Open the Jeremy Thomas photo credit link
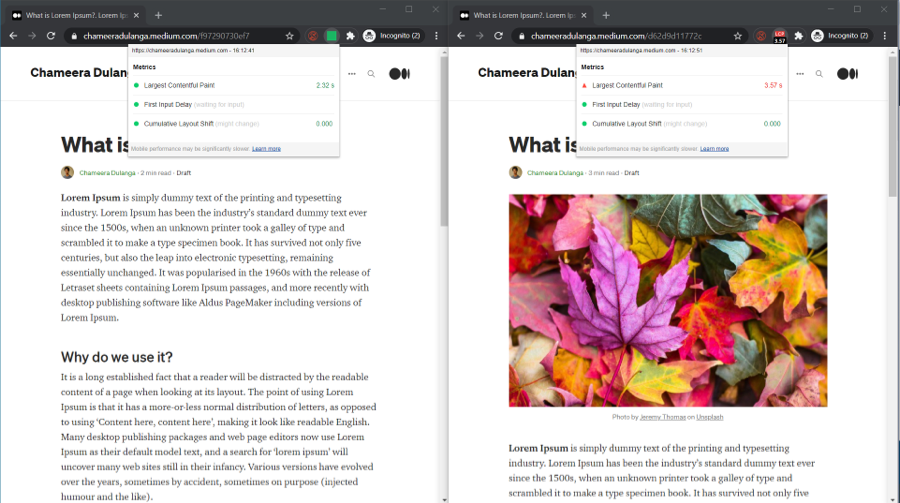The image size is (900, 503). click(x=663, y=417)
